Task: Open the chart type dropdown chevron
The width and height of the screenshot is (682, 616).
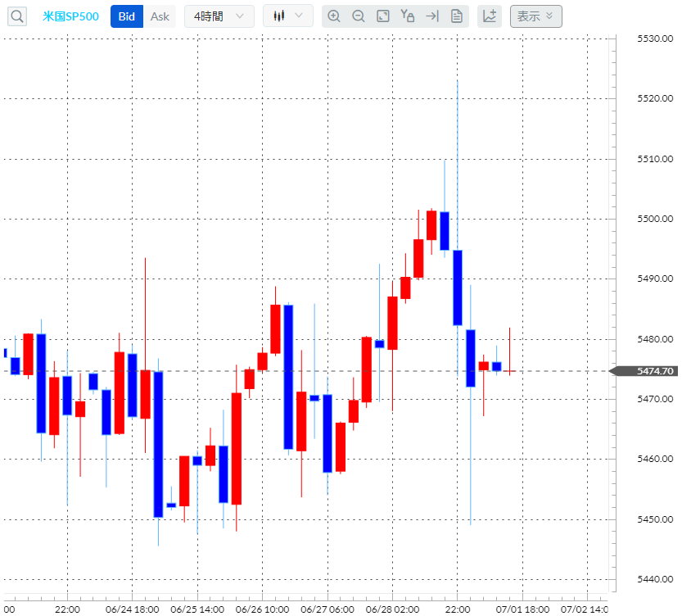Action: click(296, 16)
